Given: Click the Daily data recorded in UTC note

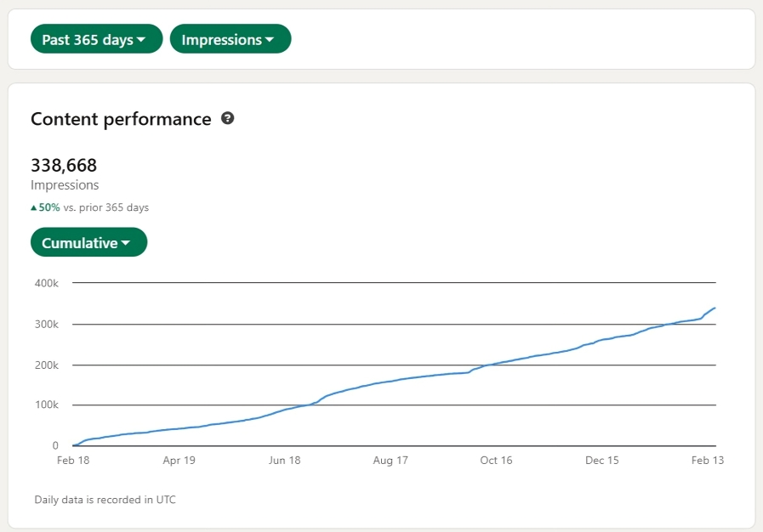Looking at the screenshot, I should [x=105, y=500].
